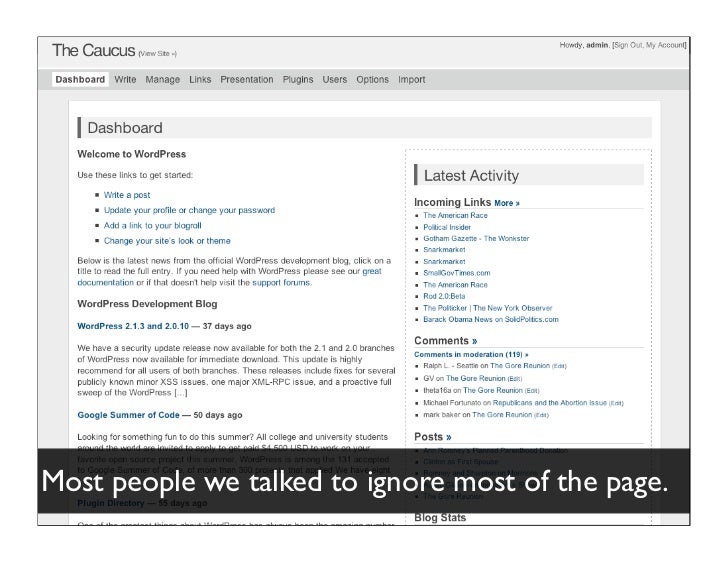Click The Caucus site title
Image resolution: width=728 pixels, height=563 pixels.
[93, 50]
